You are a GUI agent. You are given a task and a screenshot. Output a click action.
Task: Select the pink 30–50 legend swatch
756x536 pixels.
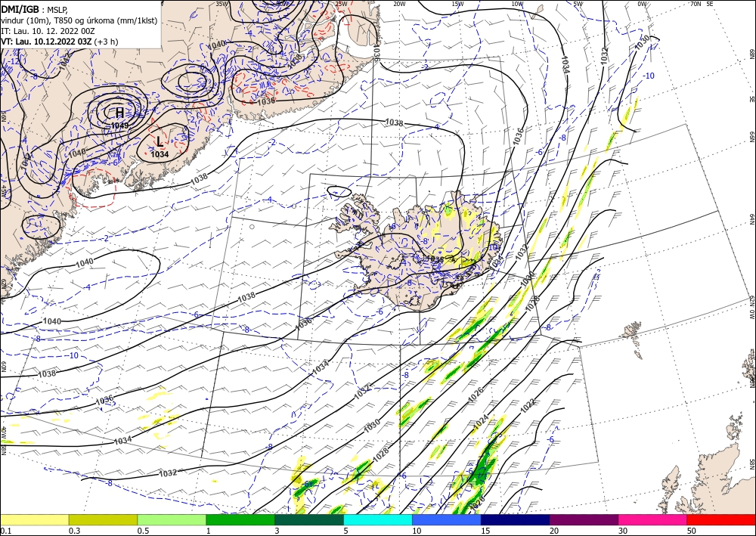point(653,519)
